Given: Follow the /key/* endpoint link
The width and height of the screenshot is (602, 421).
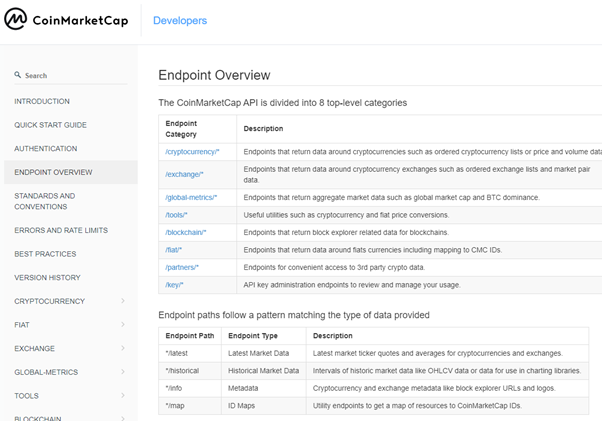Looking at the screenshot, I should tap(174, 285).
